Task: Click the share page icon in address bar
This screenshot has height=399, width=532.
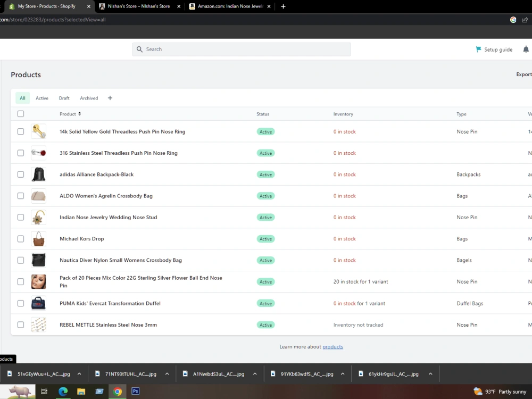Action: pos(525,20)
